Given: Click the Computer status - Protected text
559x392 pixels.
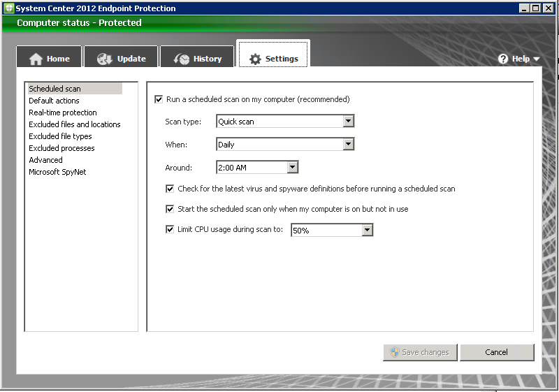Looking at the screenshot, I should pos(79,23).
